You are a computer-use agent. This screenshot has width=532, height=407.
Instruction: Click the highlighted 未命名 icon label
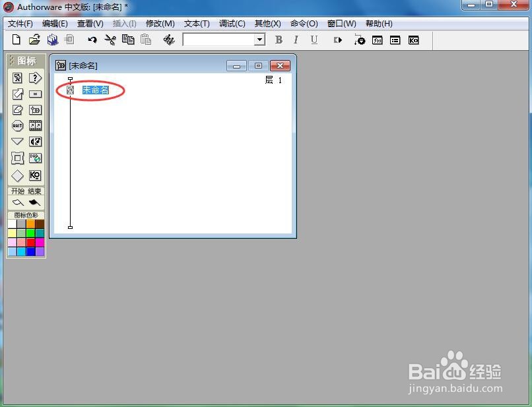[x=95, y=90]
